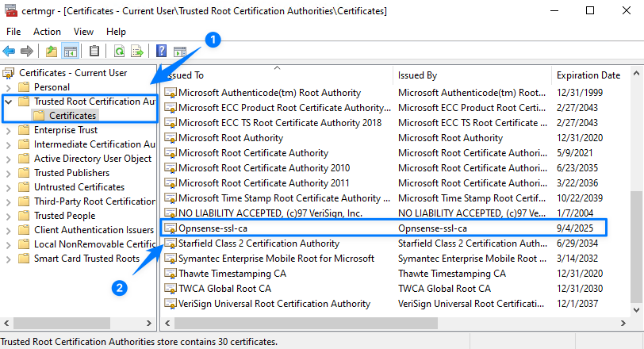Click the Opnsense-ssl-ca certificate icon
Viewport: 644px width, 349px height.
(171, 228)
